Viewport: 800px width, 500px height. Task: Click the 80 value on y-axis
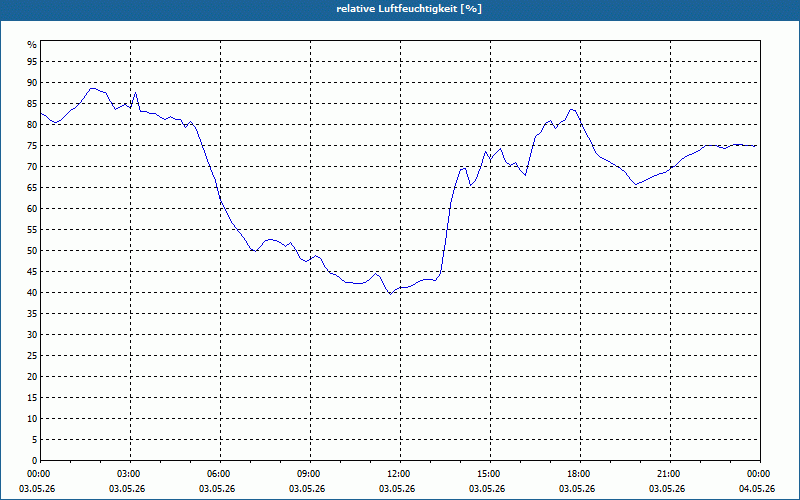pyautogui.click(x=32, y=124)
